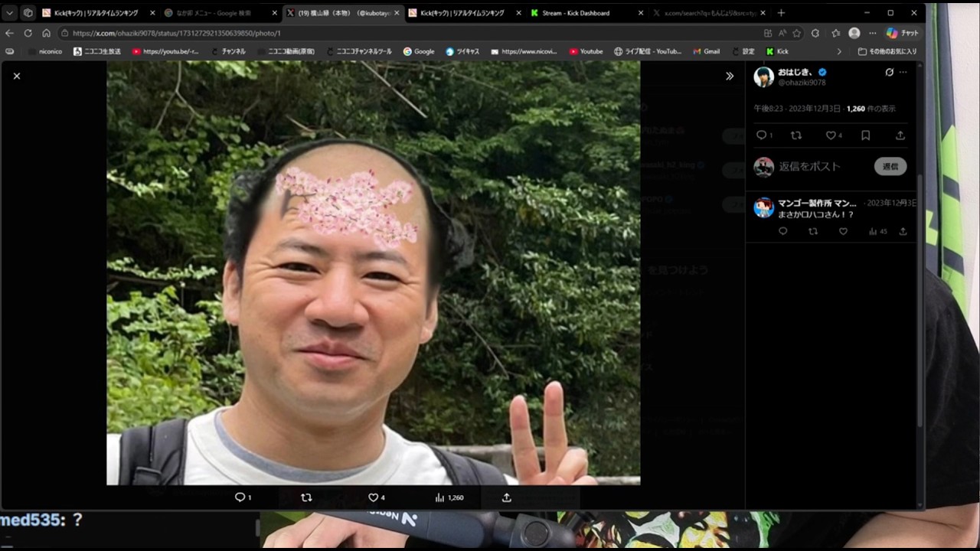This screenshot has width=980, height=551.
Task: Click the repost icon below the photo
Action: click(306, 497)
